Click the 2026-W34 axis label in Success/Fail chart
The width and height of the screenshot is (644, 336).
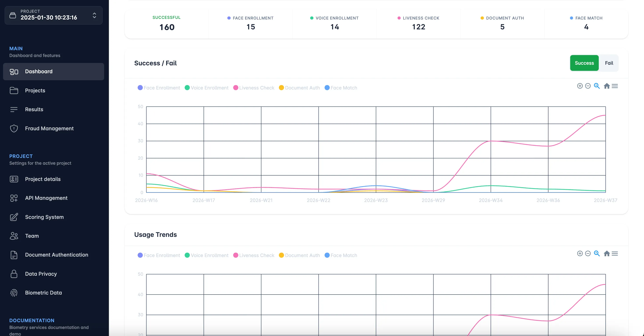(490, 200)
